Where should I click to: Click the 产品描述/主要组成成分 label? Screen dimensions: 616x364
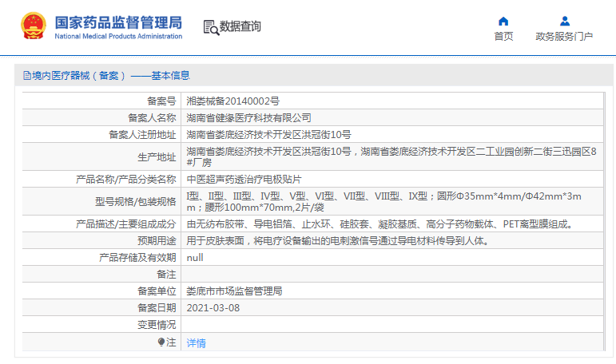pyautogui.click(x=125, y=224)
